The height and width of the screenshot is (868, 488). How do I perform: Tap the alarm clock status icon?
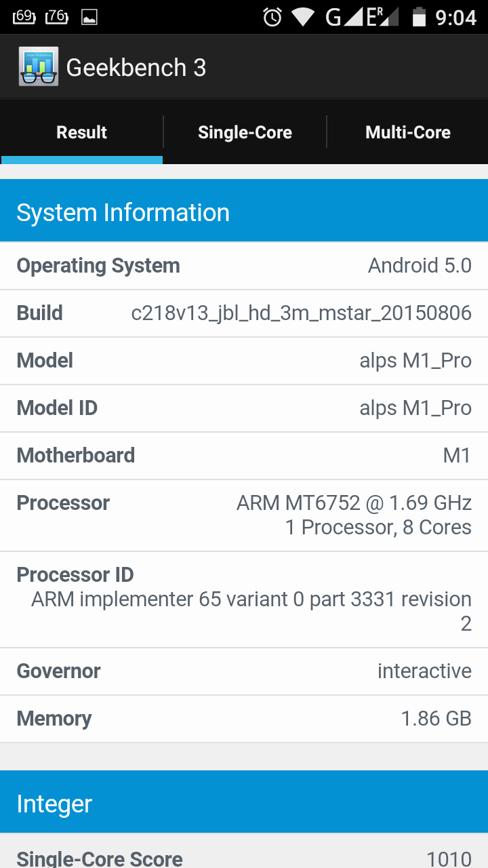272,17
